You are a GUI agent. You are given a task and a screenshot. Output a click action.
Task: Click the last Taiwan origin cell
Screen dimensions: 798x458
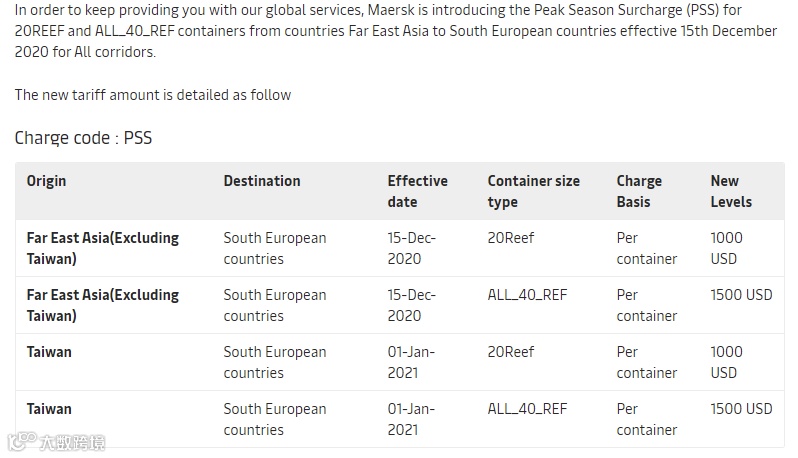[49, 409]
